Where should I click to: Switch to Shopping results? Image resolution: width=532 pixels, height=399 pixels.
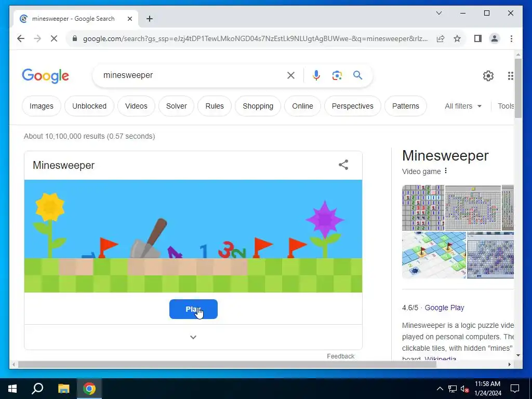(x=258, y=106)
